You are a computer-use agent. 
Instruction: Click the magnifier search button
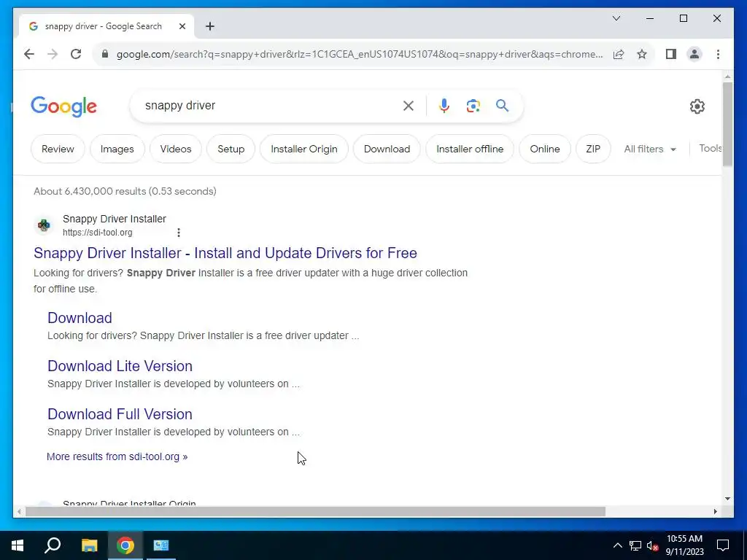(502, 106)
